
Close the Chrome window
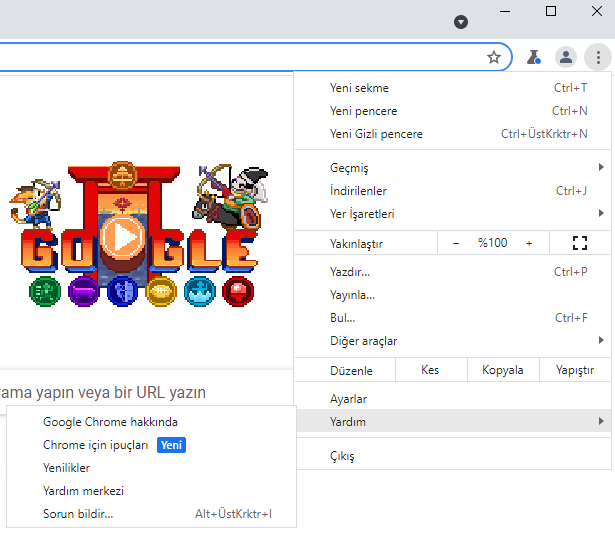[597, 11]
